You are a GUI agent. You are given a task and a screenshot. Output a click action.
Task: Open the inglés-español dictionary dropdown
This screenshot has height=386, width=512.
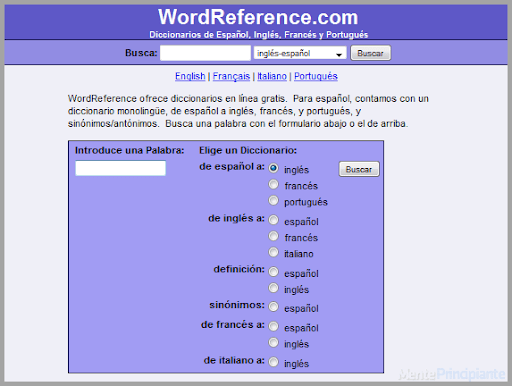click(x=300, y=53)
